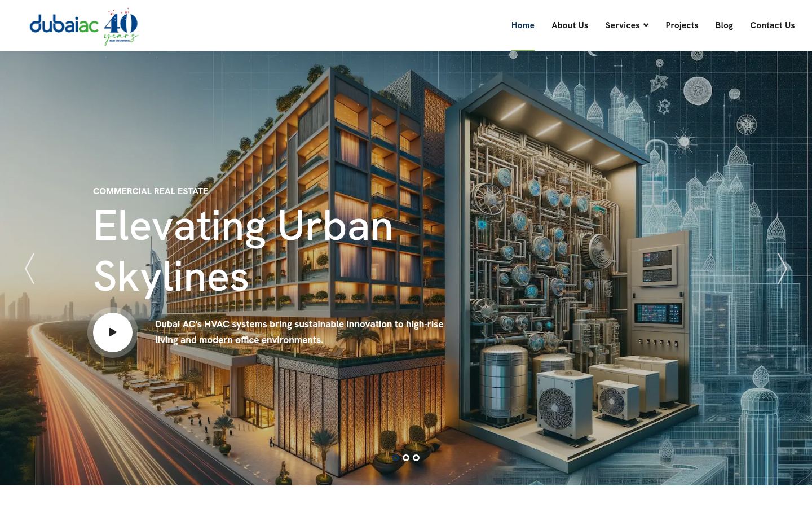Click the "Elevating Urban Skylines" heading
Screen dimensions: 812x508
(x=242, y=251)
